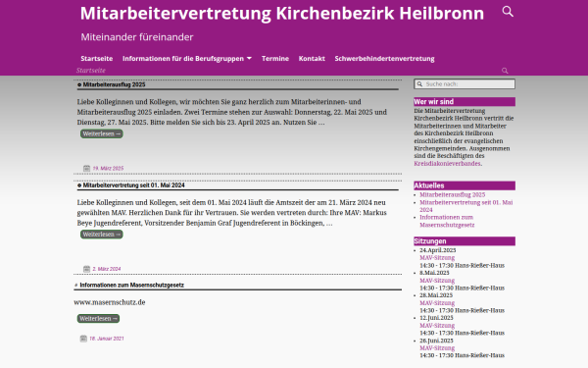The image size is (588, 368).
Task: Click calendar icon beside 2. März 2024
Action: (x=86, y=269)
